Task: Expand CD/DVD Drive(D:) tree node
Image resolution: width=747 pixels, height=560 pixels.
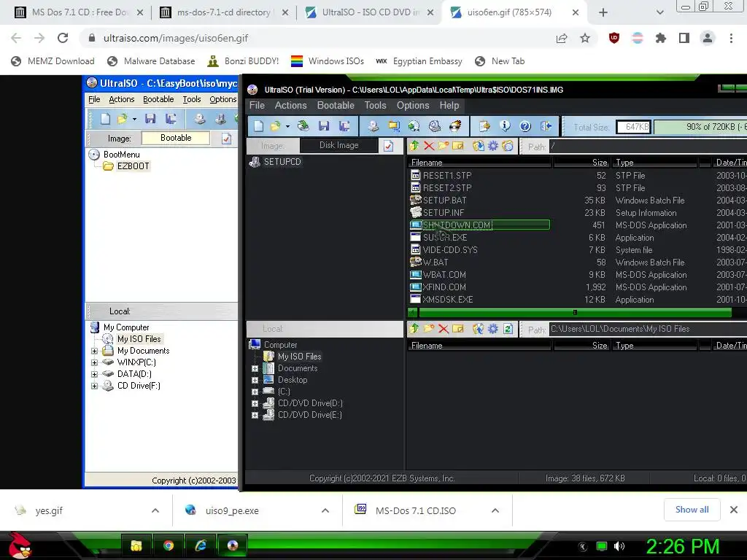Action: (x=255, y=403)
